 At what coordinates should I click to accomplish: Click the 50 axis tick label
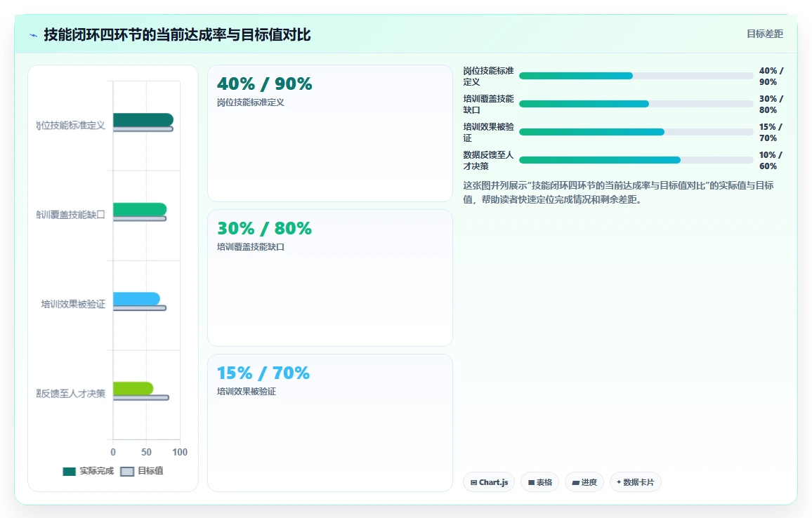click(147, 452)
